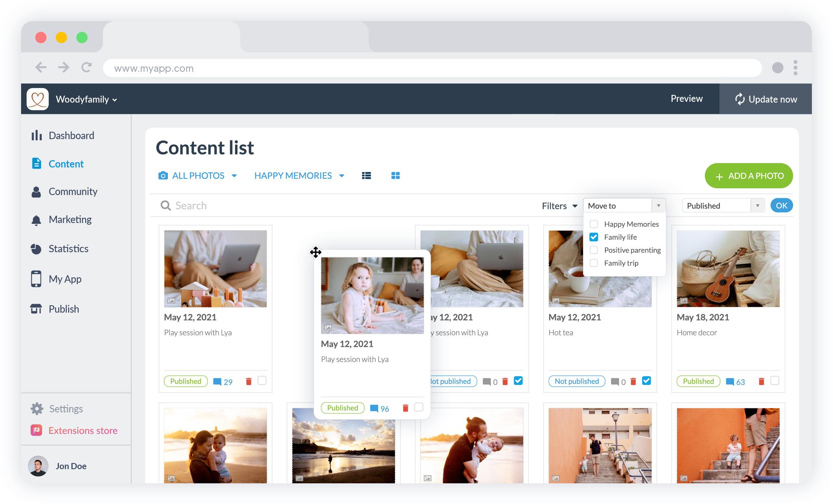The image size is (833, 504).
Task: Toggle the Happy Memories checkbox
Action: (x=594, y=223)
